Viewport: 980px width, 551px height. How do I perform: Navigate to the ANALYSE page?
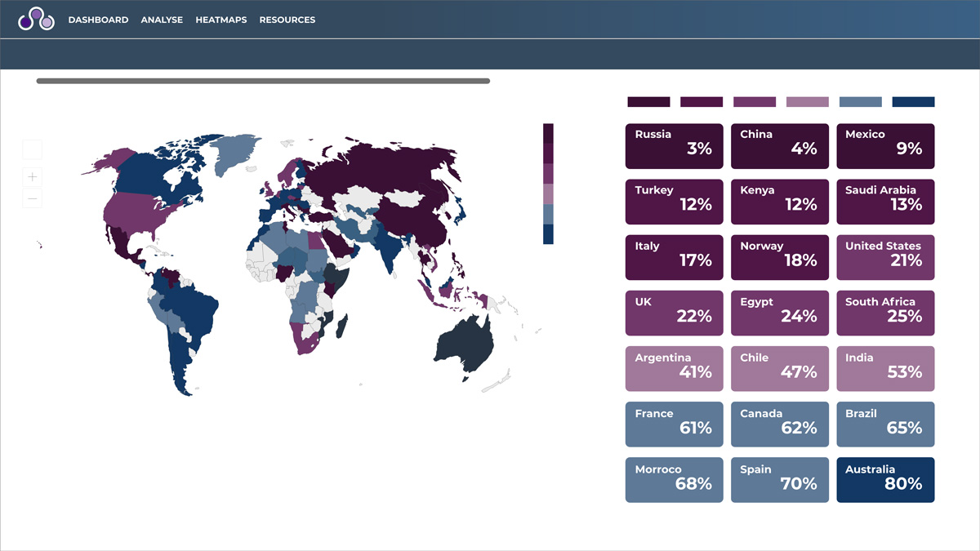tap(162, 20)
